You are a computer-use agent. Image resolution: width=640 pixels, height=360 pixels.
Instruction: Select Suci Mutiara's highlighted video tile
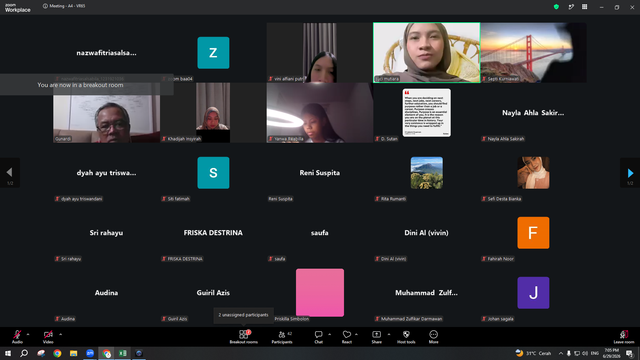(x=427, y=53)
